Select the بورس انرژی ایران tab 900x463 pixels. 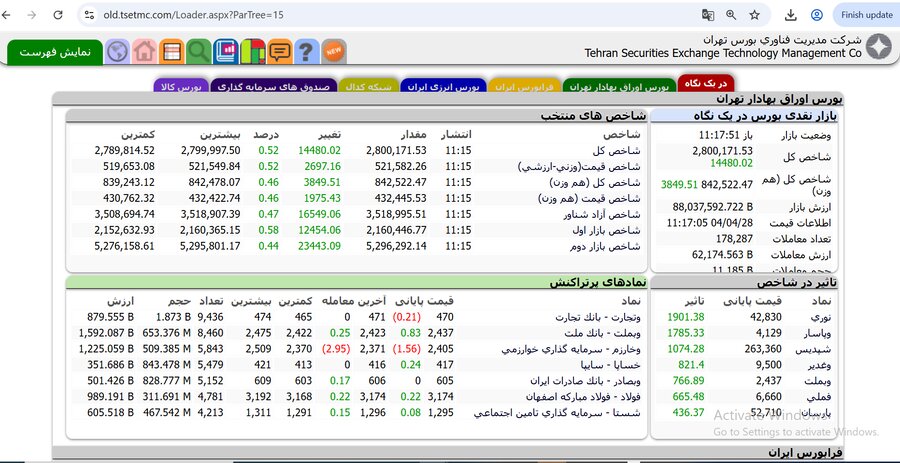point(443,86)
